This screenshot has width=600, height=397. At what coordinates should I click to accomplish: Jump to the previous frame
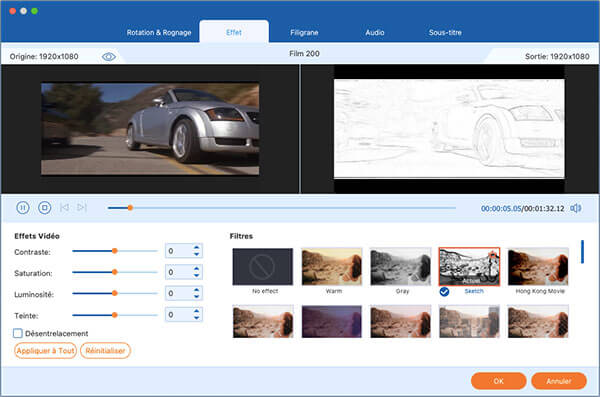[64, 207]
